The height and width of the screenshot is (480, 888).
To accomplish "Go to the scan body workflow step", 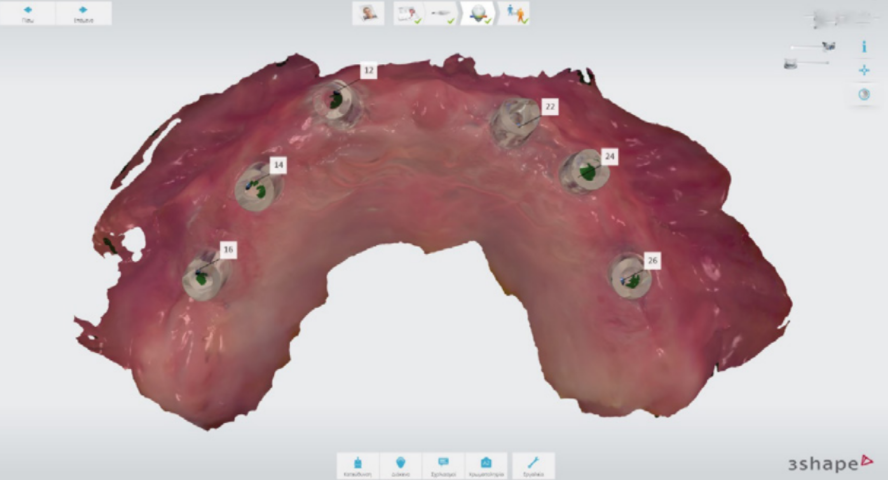I will [439, 13].
